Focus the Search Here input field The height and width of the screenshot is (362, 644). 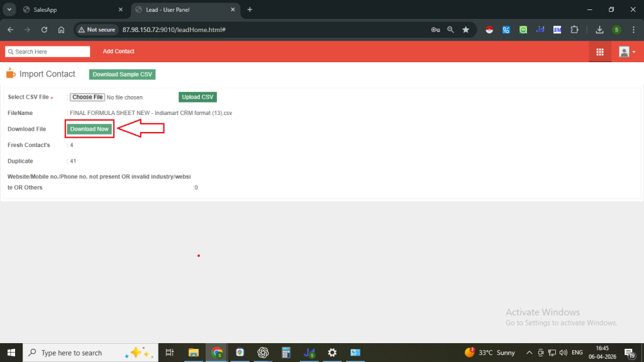tap(48, 52)
